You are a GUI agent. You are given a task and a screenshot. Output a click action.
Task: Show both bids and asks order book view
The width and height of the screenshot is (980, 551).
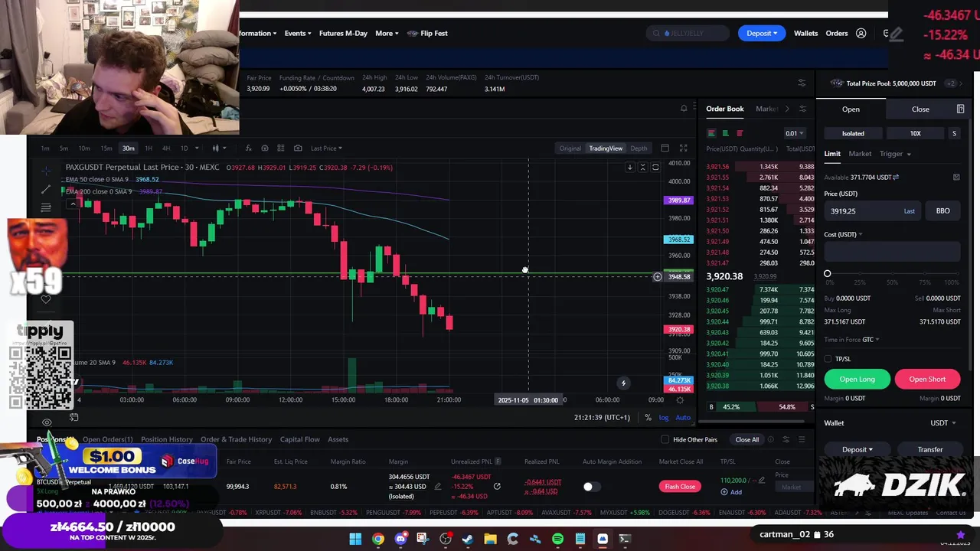point(711,133)
